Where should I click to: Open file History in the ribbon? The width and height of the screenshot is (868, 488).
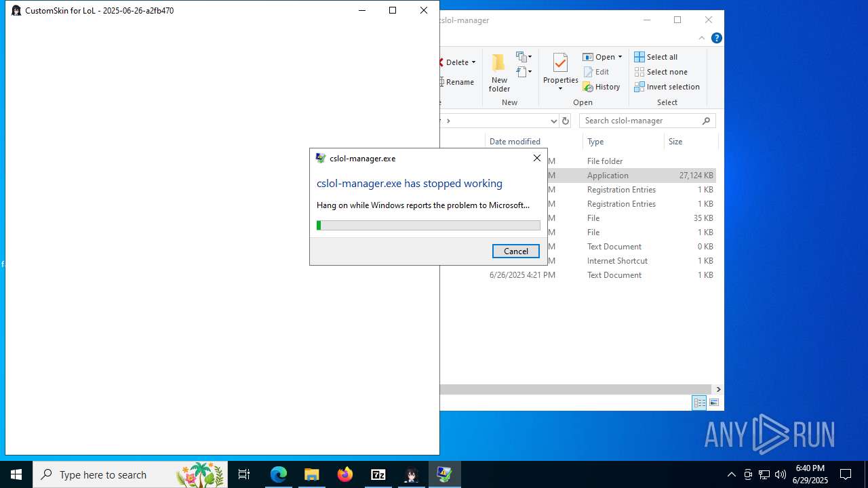pyautogui.click(x=601, y=87)
